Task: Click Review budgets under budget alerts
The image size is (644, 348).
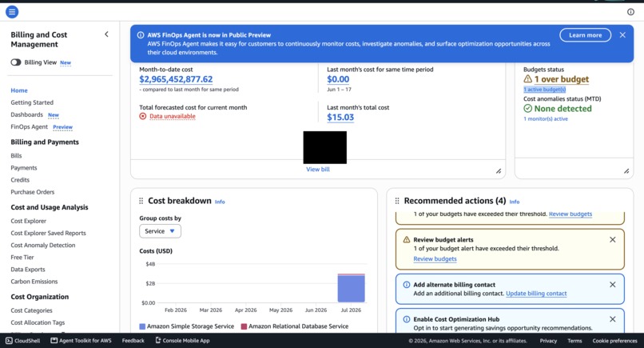Action: click(435, 258)
